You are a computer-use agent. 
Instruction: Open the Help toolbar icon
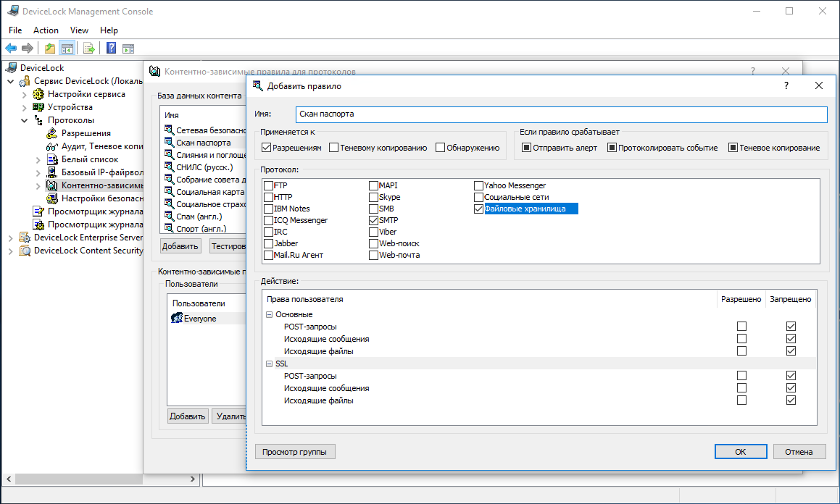pyautogui.click(x=111, y=48)
